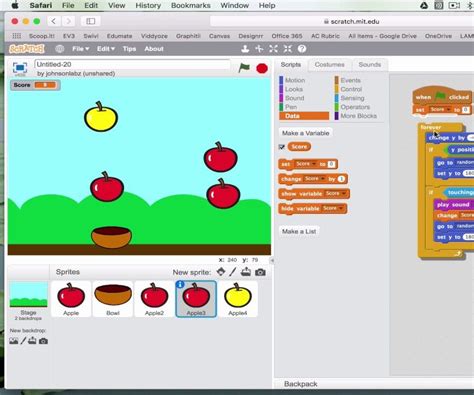Open dropdown in hide variable block

click(x=333, y=208)
